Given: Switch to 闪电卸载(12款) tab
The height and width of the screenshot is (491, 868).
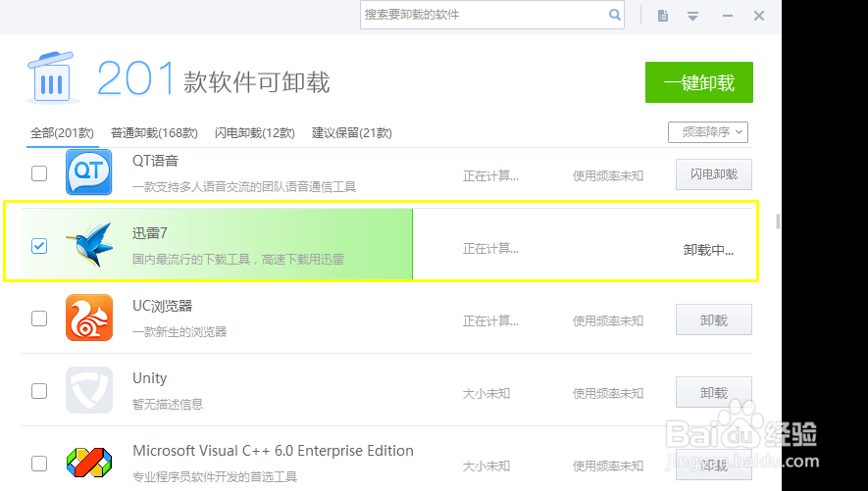Looking at the screenshot, I should click(x=255, y=133).
